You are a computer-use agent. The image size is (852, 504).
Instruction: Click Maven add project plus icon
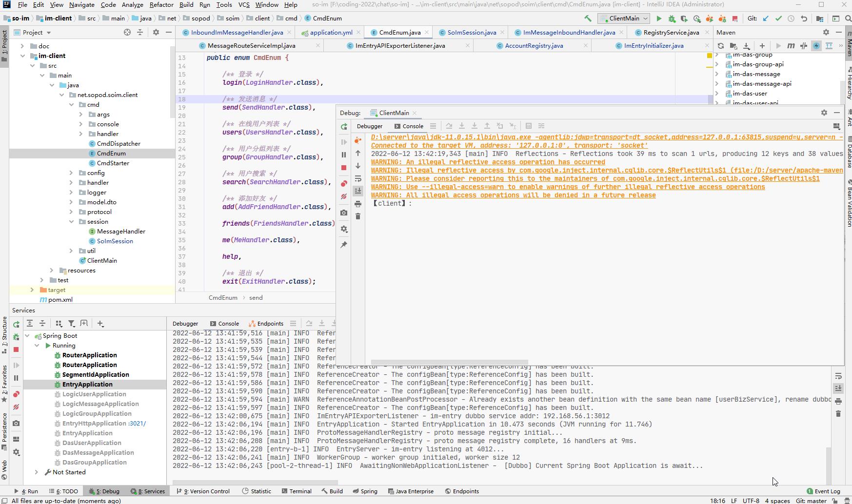click(x=762, y=46)
